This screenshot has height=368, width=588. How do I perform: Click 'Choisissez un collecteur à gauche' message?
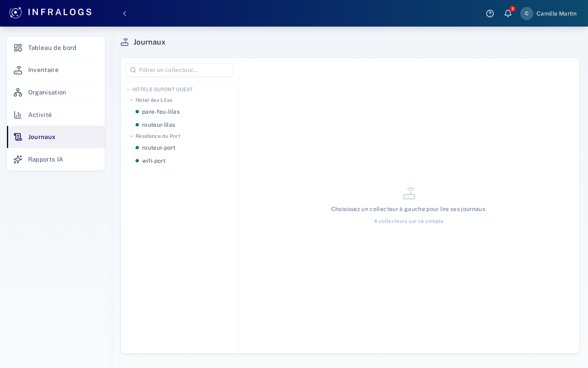click(409, 209)
